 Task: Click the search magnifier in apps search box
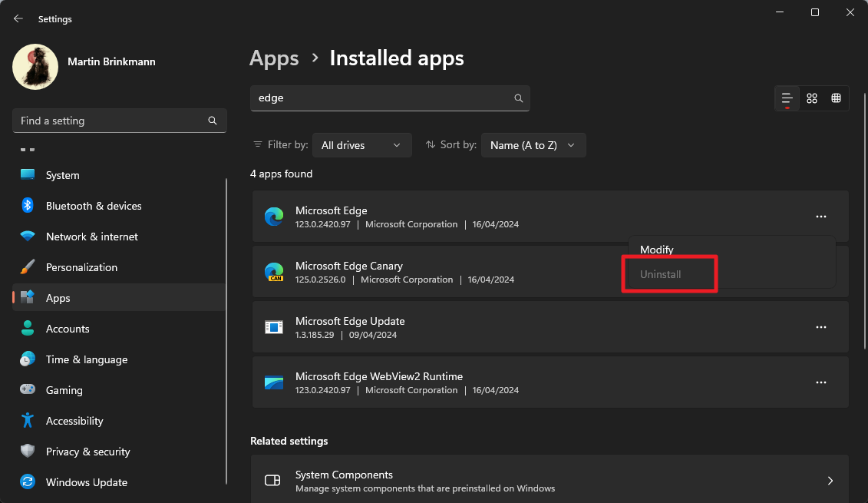(519, 98)
